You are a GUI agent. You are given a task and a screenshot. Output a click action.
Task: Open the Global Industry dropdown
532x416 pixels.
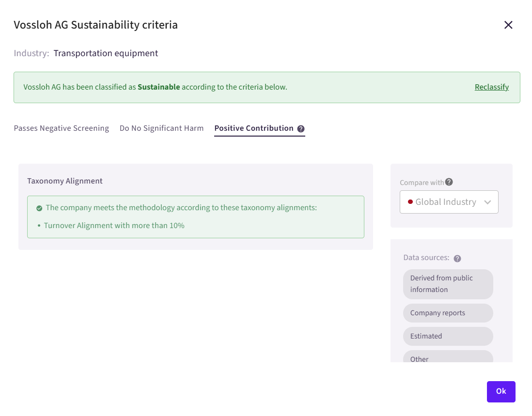click(449, 202)
